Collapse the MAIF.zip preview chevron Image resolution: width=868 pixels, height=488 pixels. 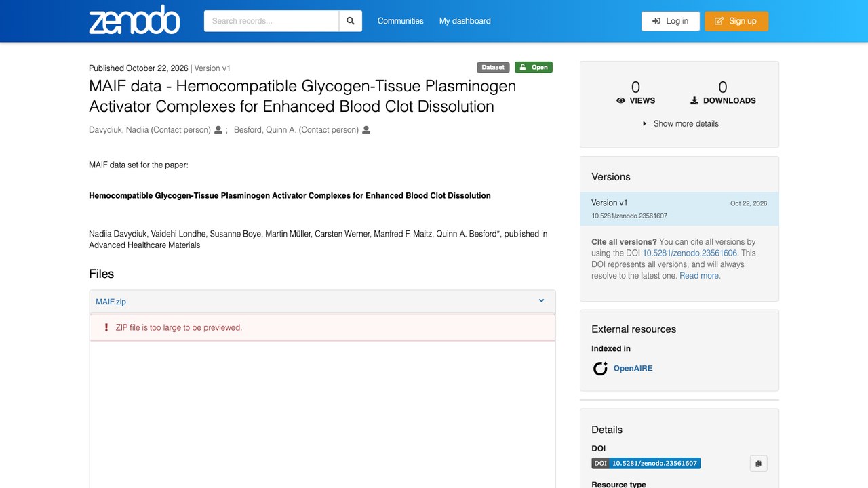coord(541,301)
